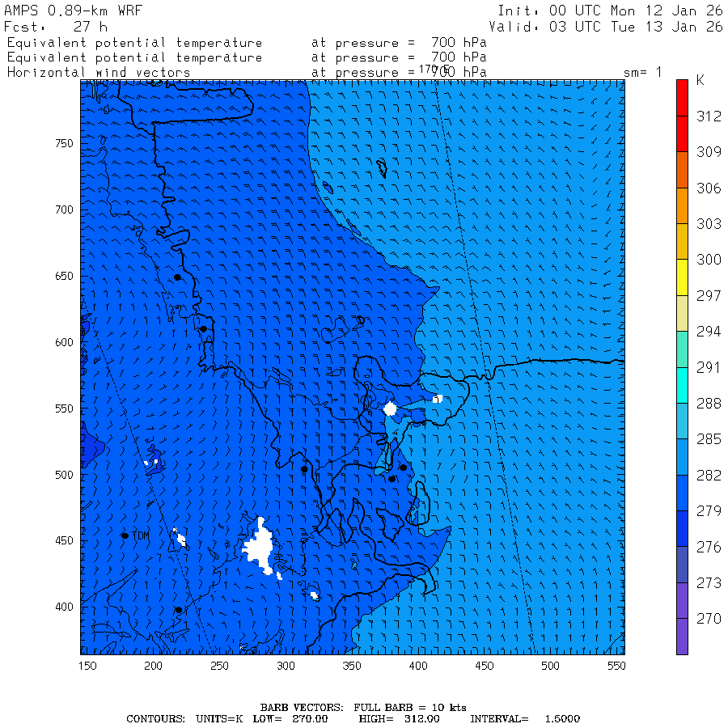The width and height of the screenshot is (728, 728).
Task: Click the 294 colorbar value
Action: tap(709, 332)
